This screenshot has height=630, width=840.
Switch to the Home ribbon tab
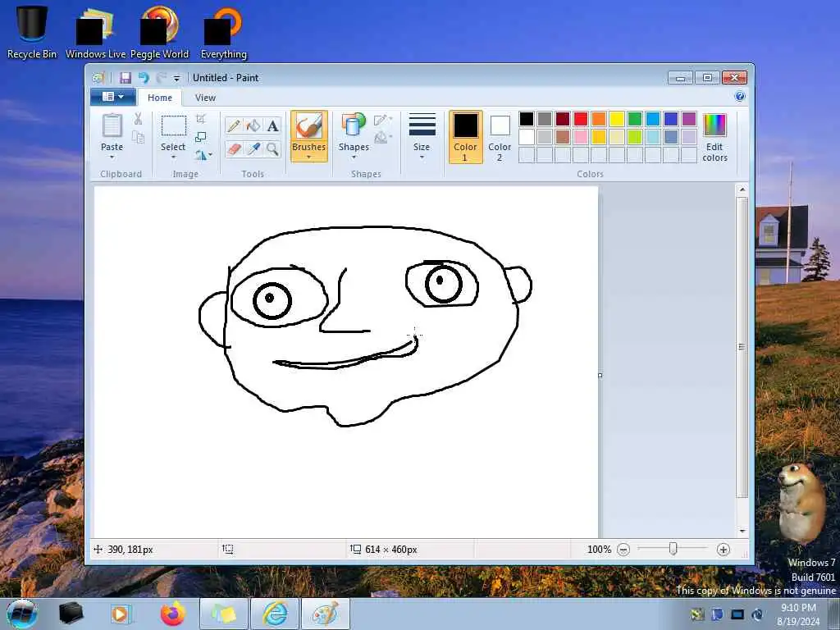pos(160,98)
